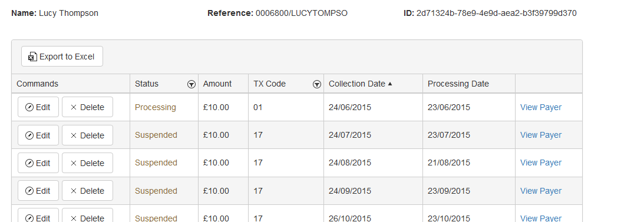Open the TX Code column filter icon

click(x=316, y=84)
